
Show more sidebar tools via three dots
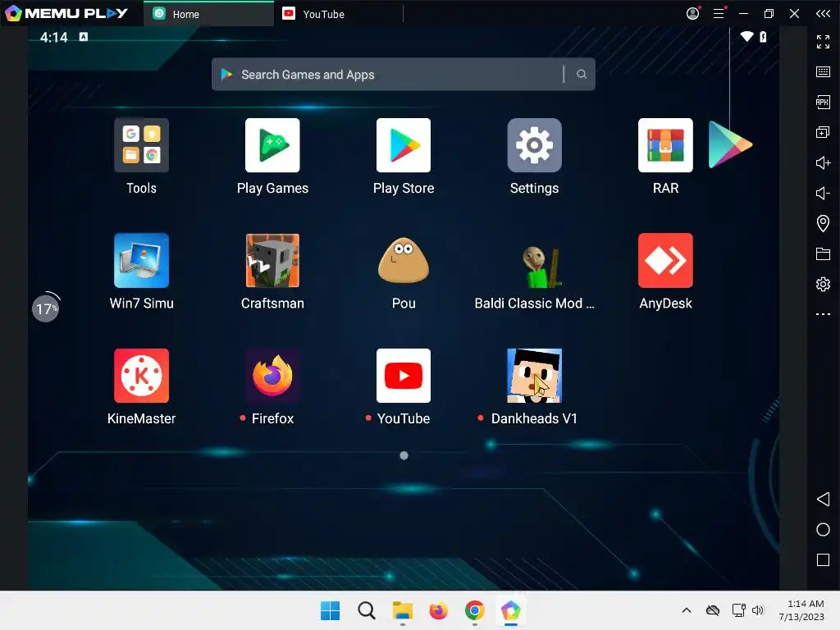tap(823, 314)
